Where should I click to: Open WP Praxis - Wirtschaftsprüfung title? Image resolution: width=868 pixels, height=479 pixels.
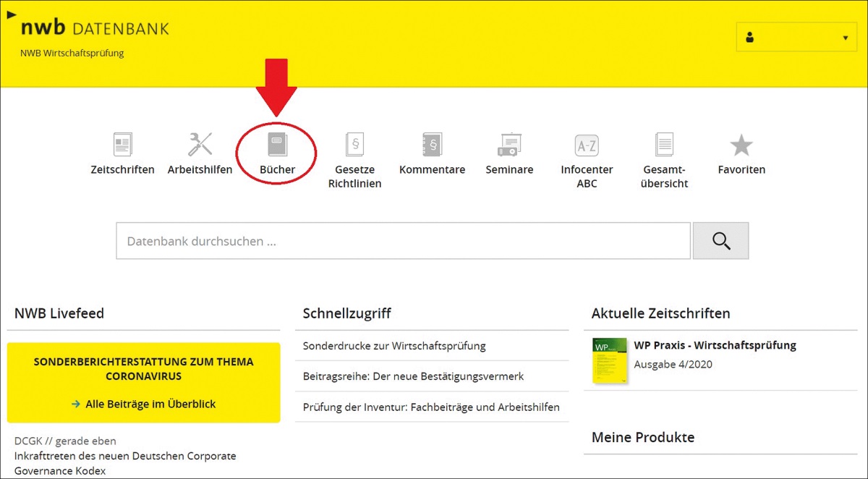(x=715, y=345)
